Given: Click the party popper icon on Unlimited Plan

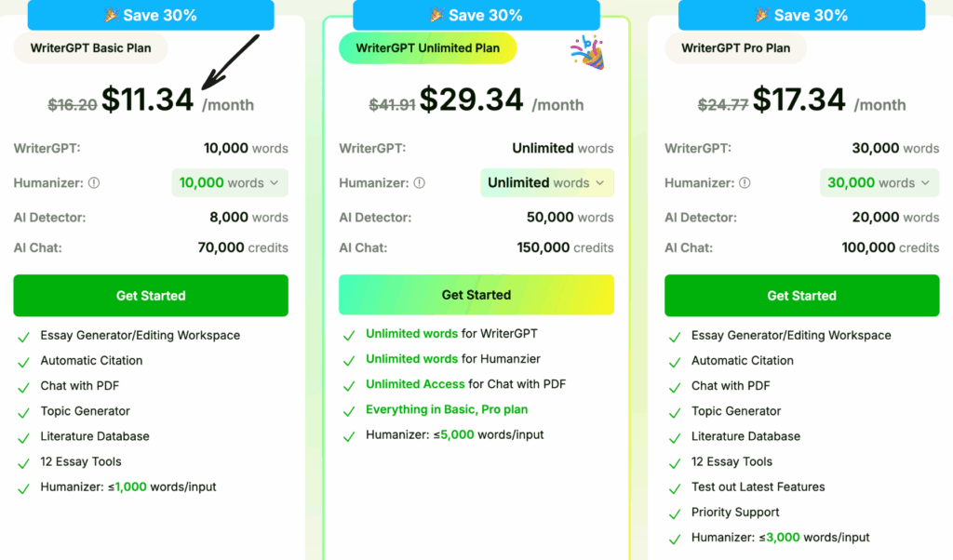Looking at the screenshot, I should (x=586, y=52).
